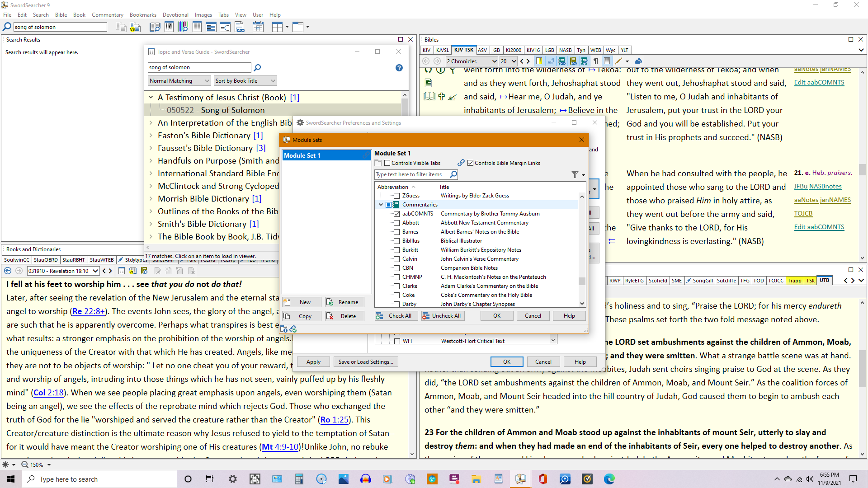Click the filter funnel icon in Module Sets
868x488 pixels.
click(575, 174)
